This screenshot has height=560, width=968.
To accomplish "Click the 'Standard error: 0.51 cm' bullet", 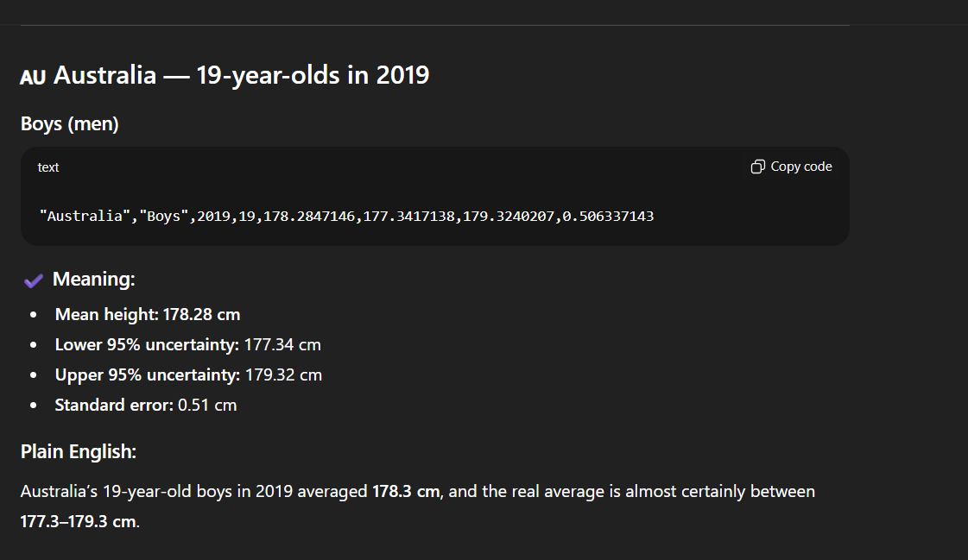I will pos(145,405).
